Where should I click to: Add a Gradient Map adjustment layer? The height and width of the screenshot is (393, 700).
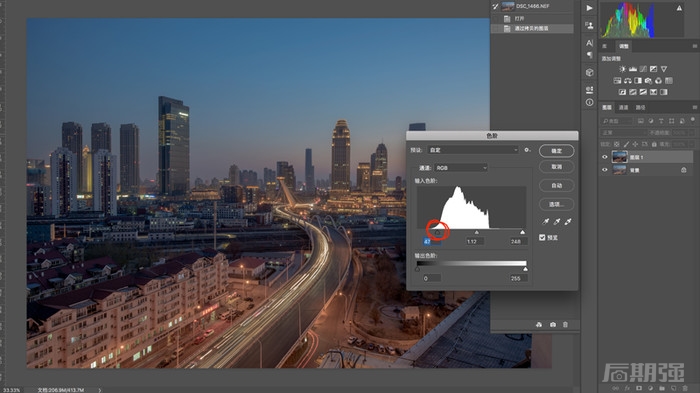pos(664,92)
